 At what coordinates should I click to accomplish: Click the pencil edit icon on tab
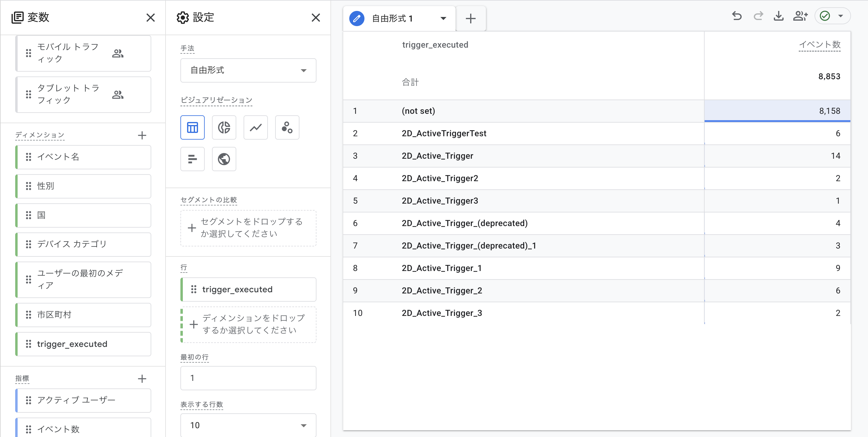(x=357, y=19)
